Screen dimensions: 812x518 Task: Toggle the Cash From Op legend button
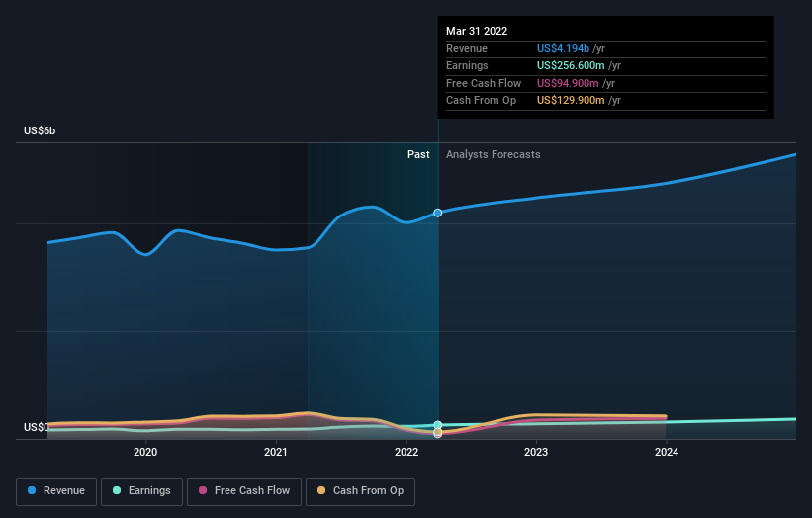coord(360,491)
